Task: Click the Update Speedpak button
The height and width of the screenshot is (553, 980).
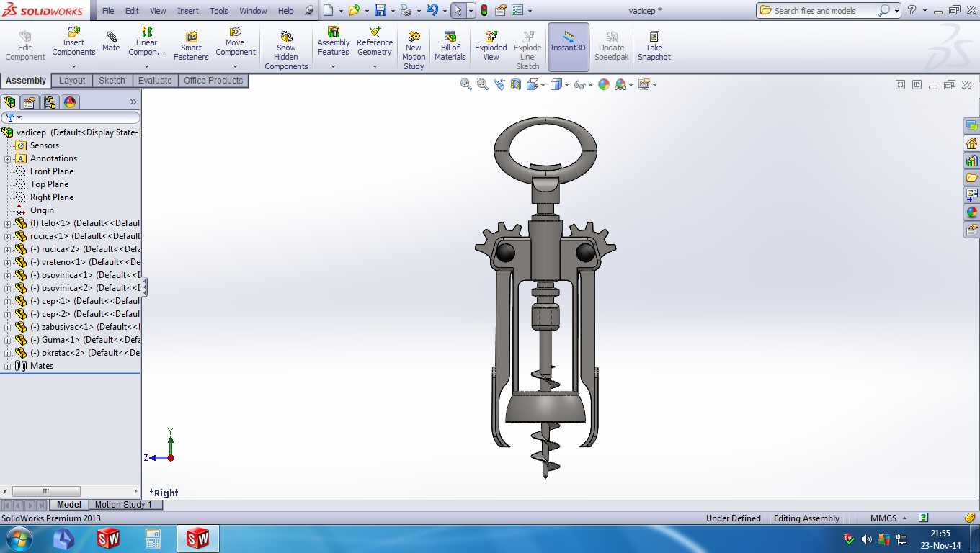Action: (x=611, y=46)
